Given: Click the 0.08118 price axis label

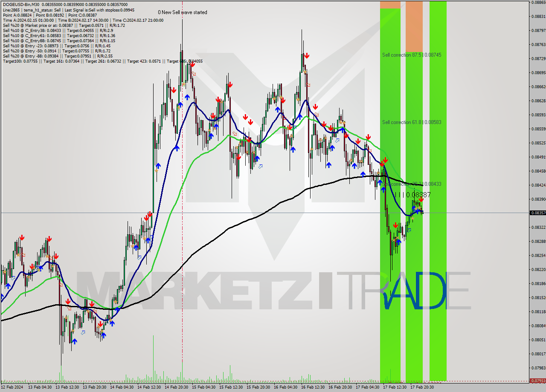Looking at the screenshot, I should [x=538, y=311].
